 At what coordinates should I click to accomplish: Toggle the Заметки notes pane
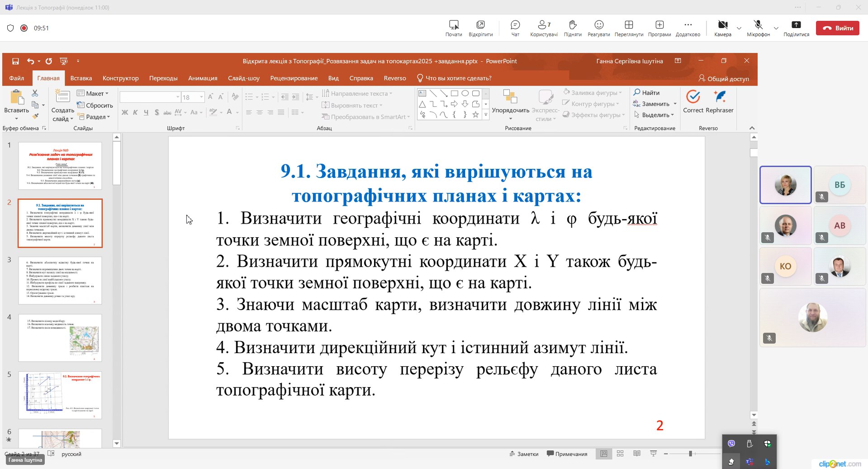click(x=524, y=454)
